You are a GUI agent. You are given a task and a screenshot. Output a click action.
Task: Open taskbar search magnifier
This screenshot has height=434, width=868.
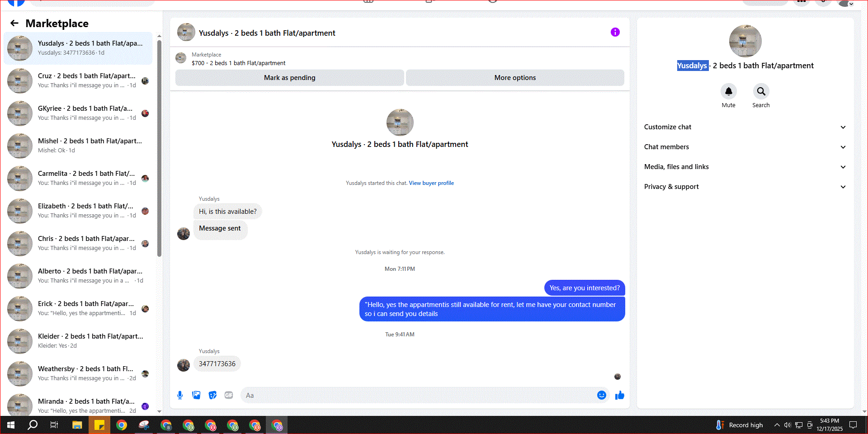pyautogui.click(x=33, y=425)
